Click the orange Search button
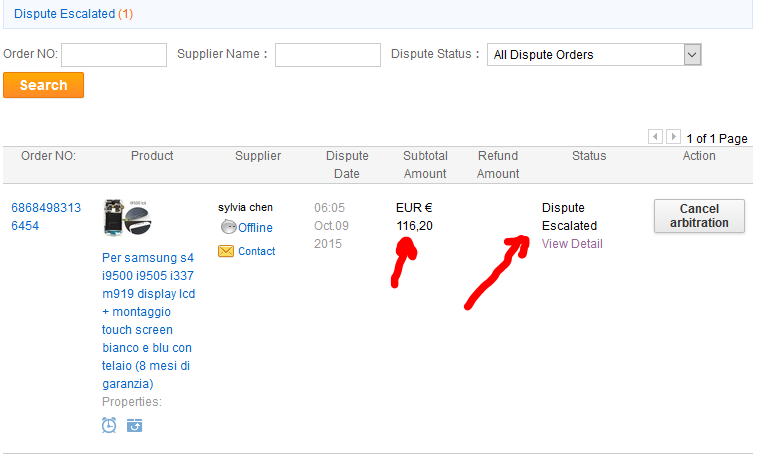Screen dimensions: 773x463 tap(43, 85)
